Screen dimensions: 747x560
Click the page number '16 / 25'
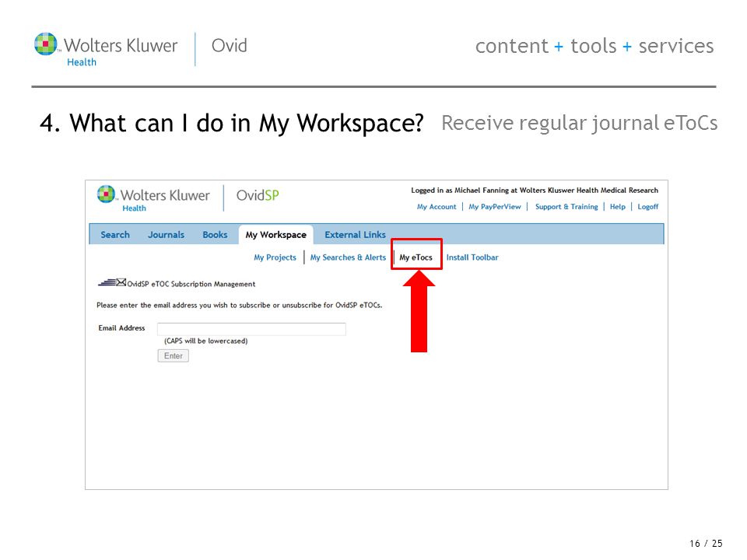pyautogui.click(x=706, y=544)
